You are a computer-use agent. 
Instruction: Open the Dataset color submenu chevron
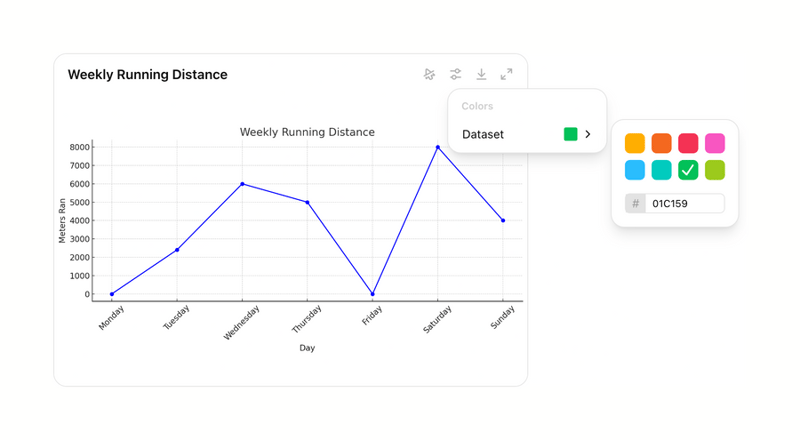(x=588, y=134)
